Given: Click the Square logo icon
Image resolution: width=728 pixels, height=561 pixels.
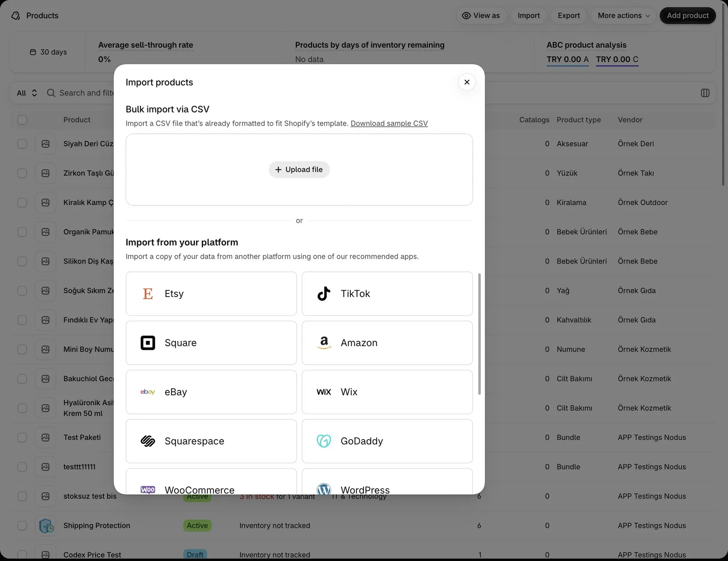Looking at the screenshot, I should pos(148,343).
